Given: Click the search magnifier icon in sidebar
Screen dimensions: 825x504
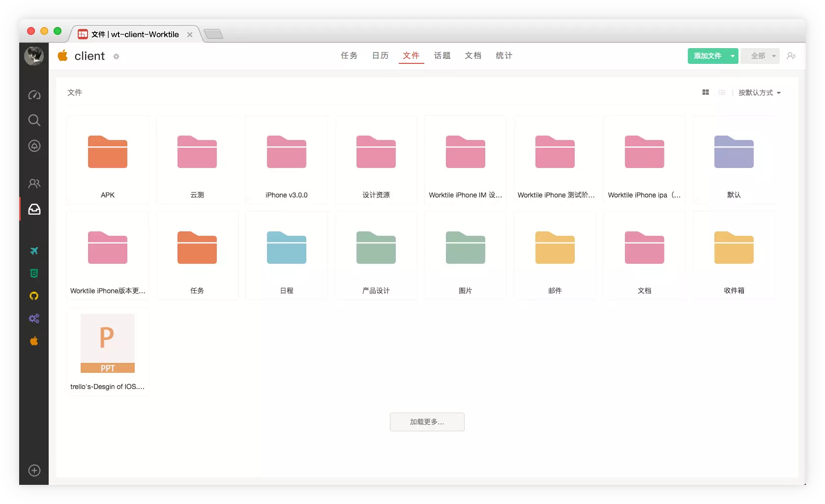Looking at the screenshot, I should [x=34, y=120].
